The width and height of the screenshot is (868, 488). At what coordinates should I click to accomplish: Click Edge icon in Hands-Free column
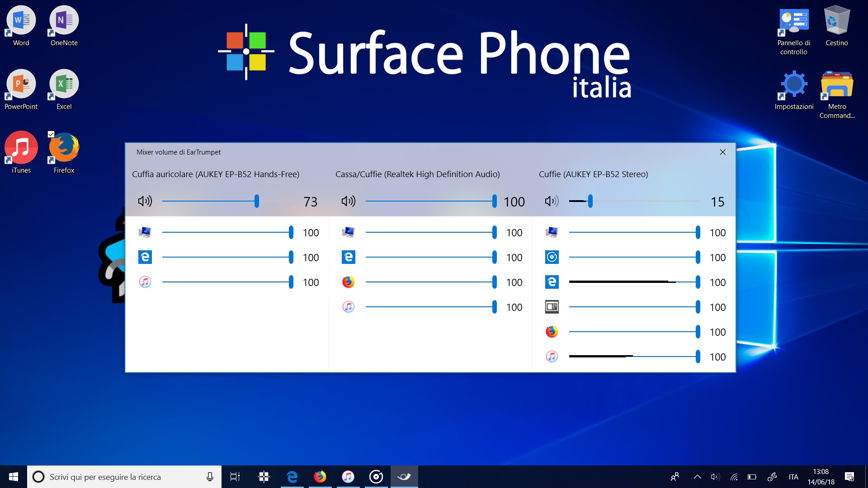tap(145, 257)
